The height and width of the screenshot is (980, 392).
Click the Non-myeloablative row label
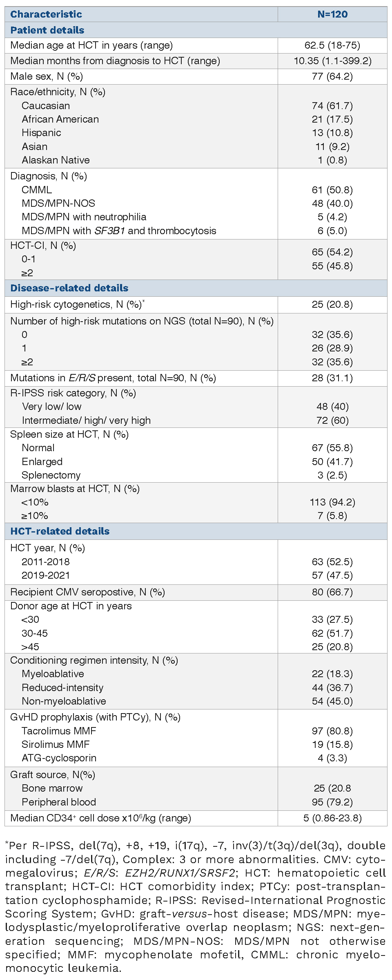tap(64, 701)
